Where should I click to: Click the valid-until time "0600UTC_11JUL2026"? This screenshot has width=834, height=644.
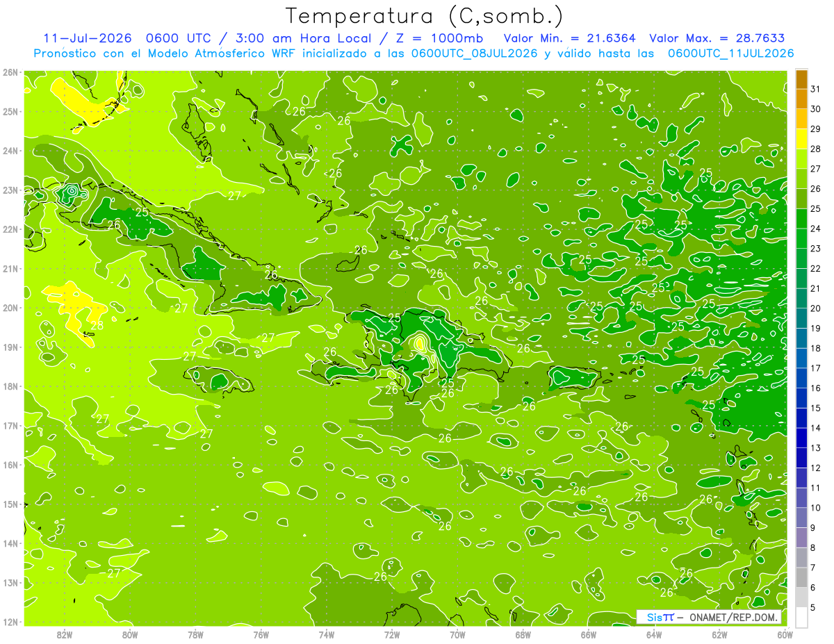pyautogui.click(x=730, y=53)
